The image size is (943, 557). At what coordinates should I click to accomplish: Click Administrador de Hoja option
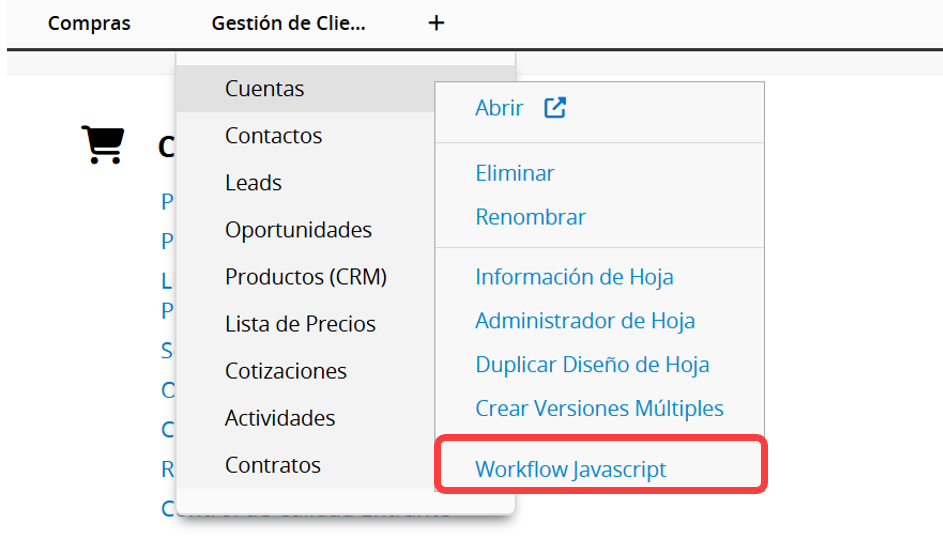(585, 321)
